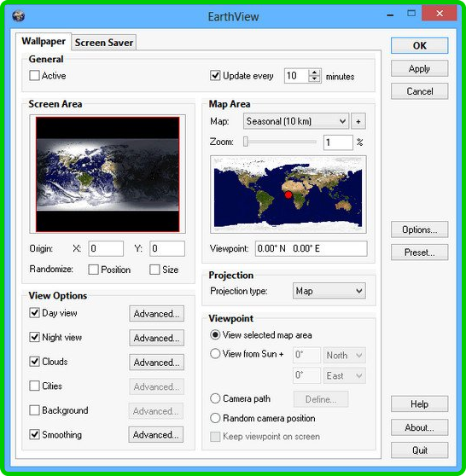Maximize the EarthView window

click(x=411, y=14)
